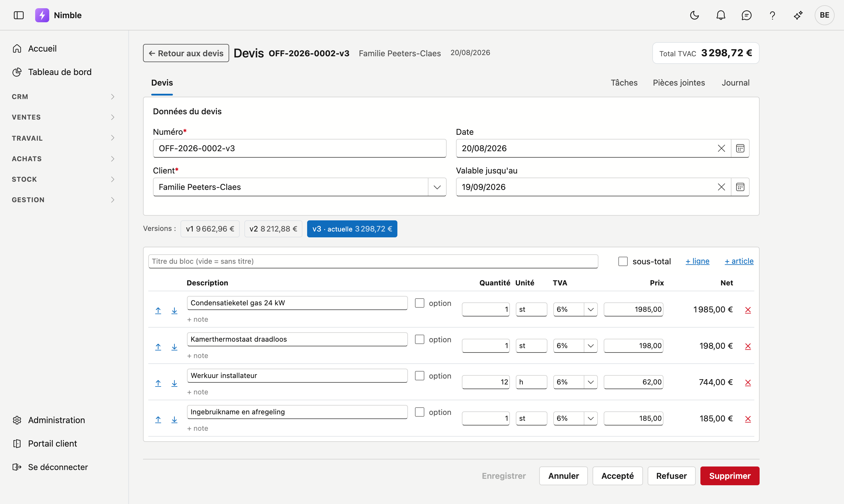Enable the sous-total checkbox
This screenshot has width=844, height=504.
pyautogui.click(x=623, y=261)
